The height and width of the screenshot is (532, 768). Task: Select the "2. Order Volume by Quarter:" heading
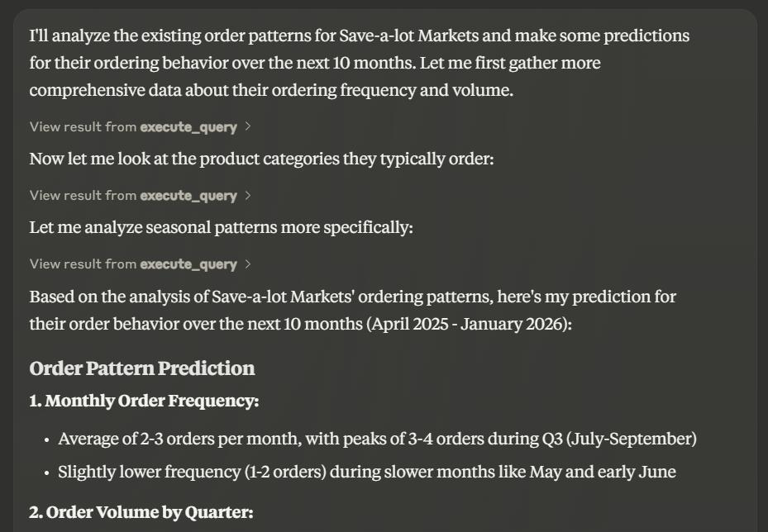pyautogui.click(x=141, y=512)
